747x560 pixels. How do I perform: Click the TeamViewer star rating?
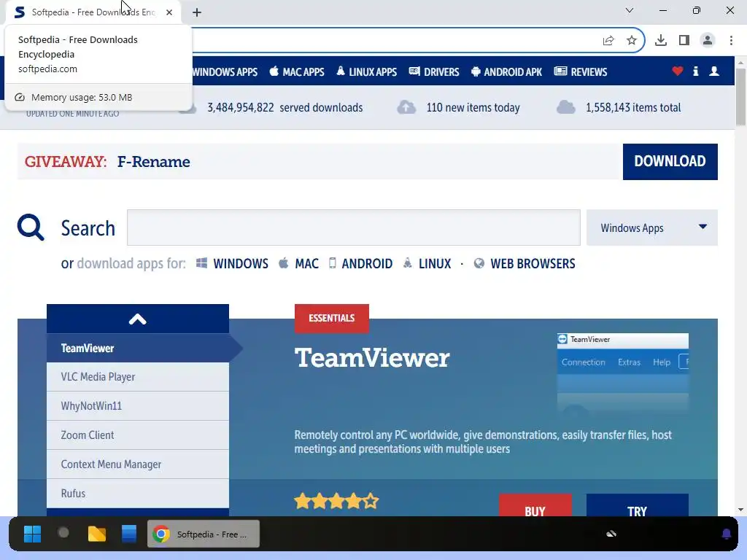(x=336, y=502)
